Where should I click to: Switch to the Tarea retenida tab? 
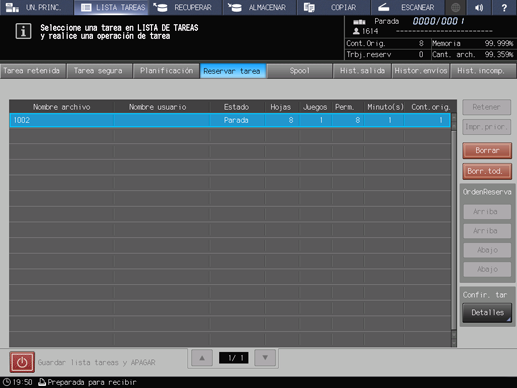(32, 71)
